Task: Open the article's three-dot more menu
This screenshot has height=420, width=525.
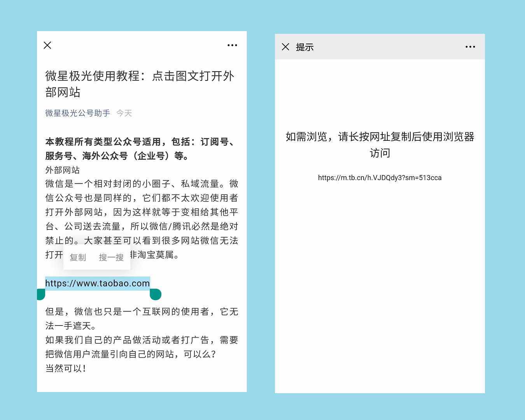Action: click(x=232, y=45)
